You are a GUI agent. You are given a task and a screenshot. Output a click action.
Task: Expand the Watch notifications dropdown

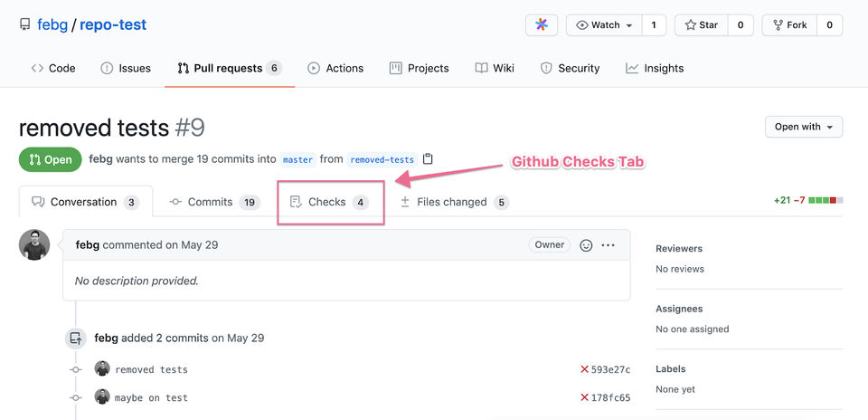604,25
